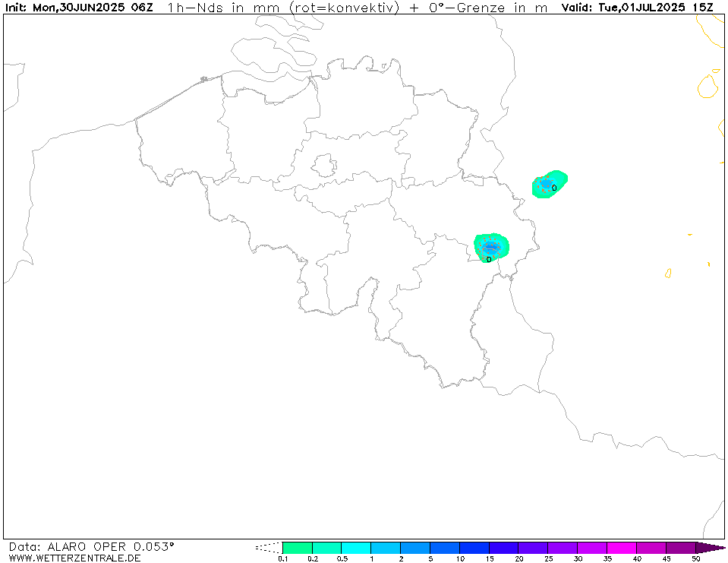The image size is (728, 563).
Task: Click the precipitation cell over eastern Belgium
Action: point(491,248)
